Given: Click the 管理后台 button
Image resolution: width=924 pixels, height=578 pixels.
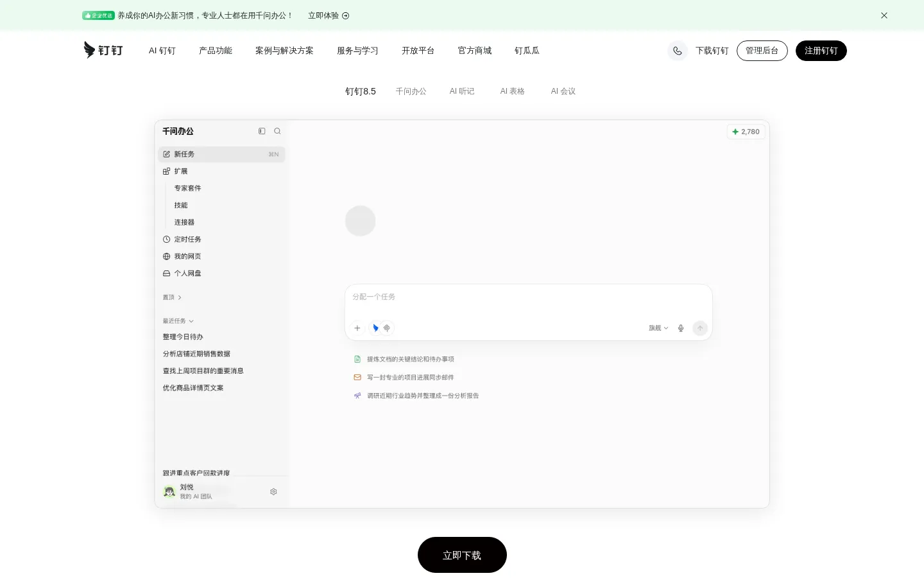Looking at the screenshot, I should coord(762,51).
